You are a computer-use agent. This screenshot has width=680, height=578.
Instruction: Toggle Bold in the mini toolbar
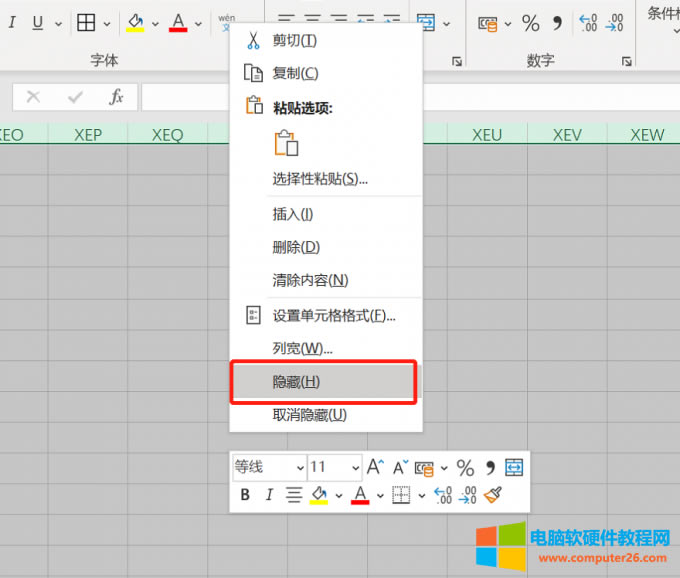coord(245,495)
